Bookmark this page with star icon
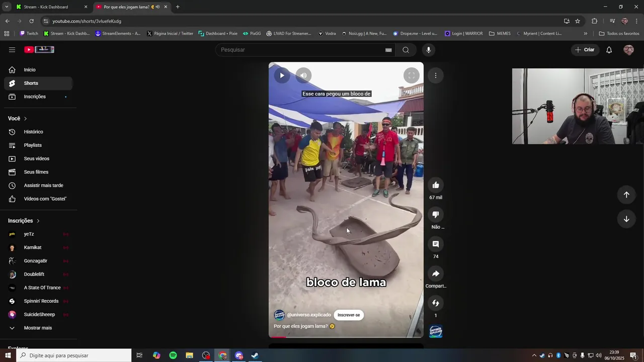644x362 pixels. tap(578, 21)
